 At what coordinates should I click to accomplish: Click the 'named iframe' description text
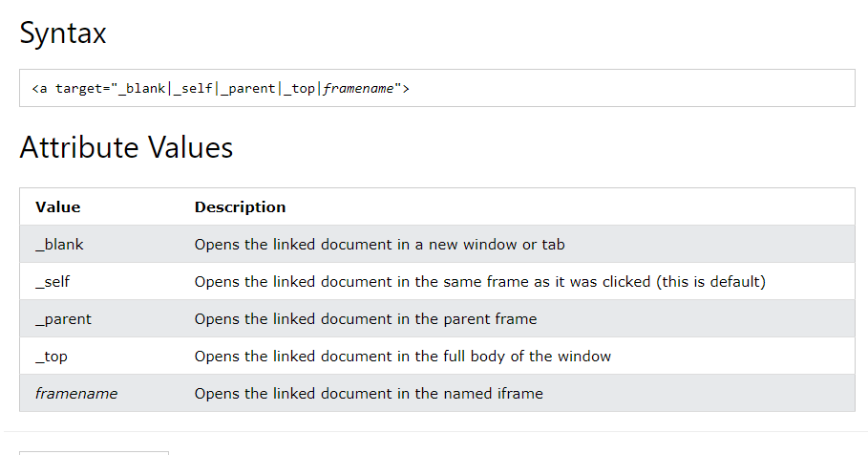click(369, 394)
